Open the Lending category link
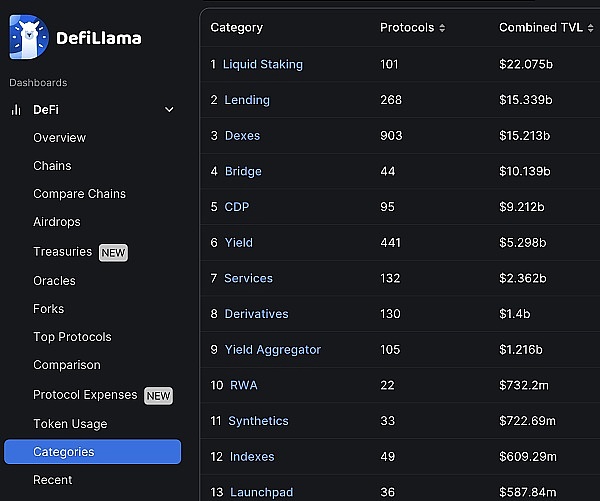Viewport: 600px width, 501px height. click(x=246, y=100)
